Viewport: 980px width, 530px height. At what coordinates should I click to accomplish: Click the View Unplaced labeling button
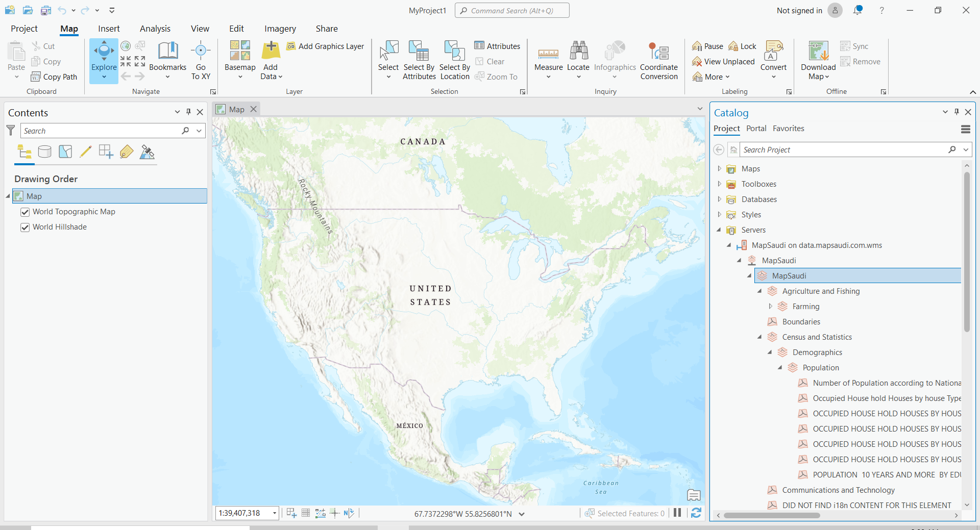coord(723,62)
